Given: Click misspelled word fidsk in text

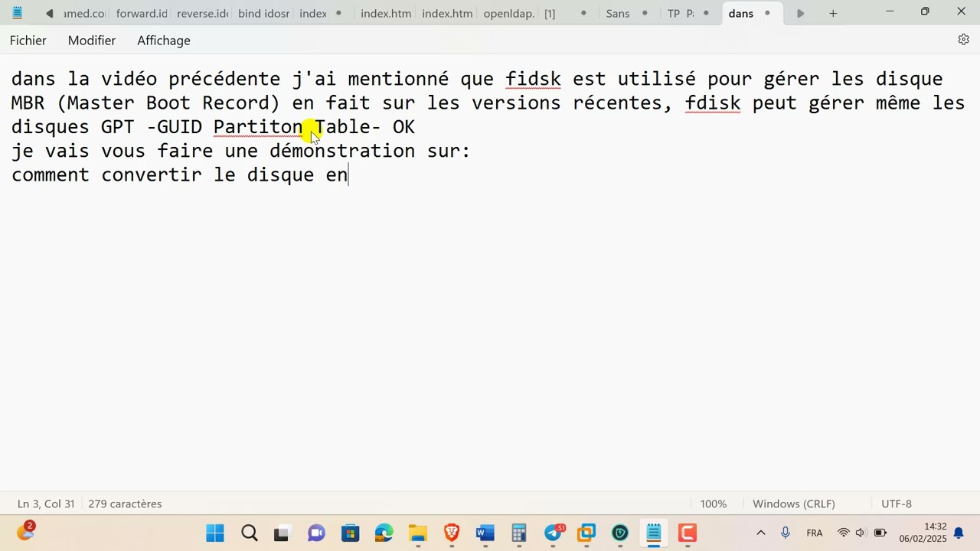Looking at the screenshot, I should 533,79.
